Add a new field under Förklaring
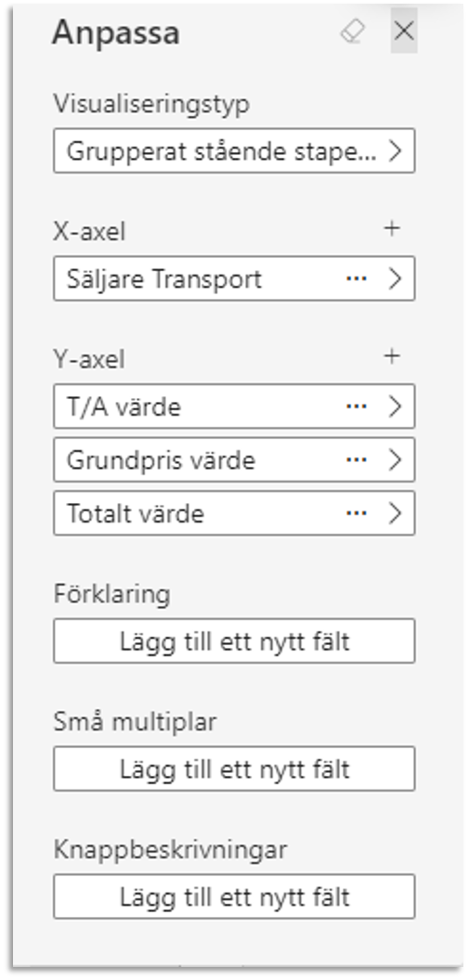Viewport: 468px width, 980px height. click(234, 640)
